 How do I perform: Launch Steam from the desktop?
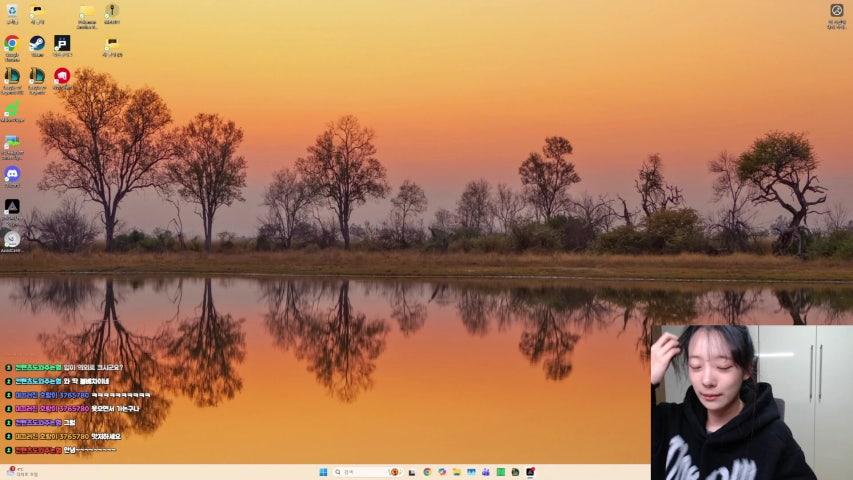tap(37, 44)
